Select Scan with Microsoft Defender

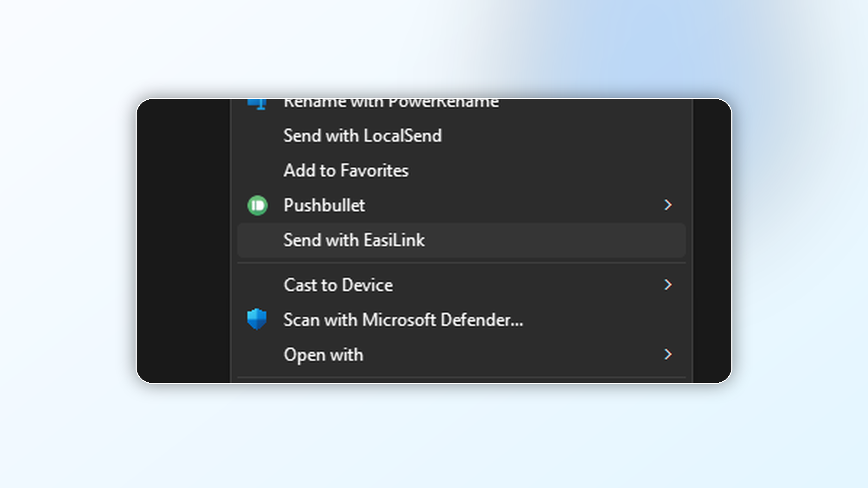pos(462,320)
